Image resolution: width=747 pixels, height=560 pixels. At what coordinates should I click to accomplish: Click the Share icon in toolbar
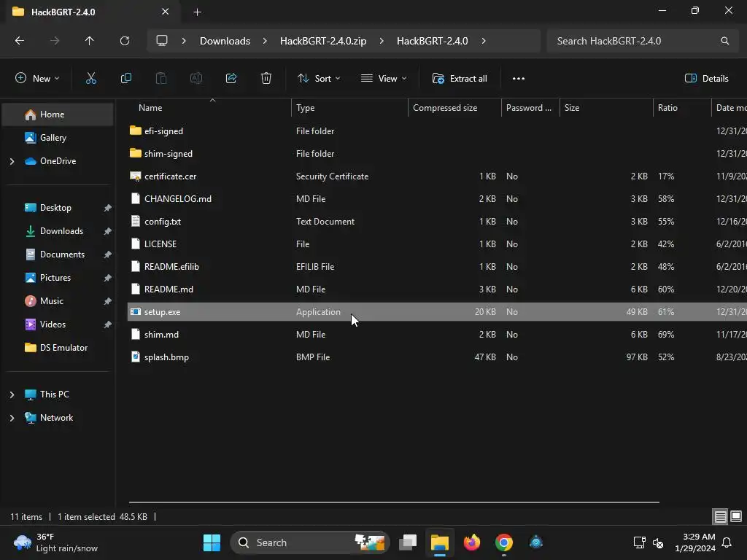(231, 79)
